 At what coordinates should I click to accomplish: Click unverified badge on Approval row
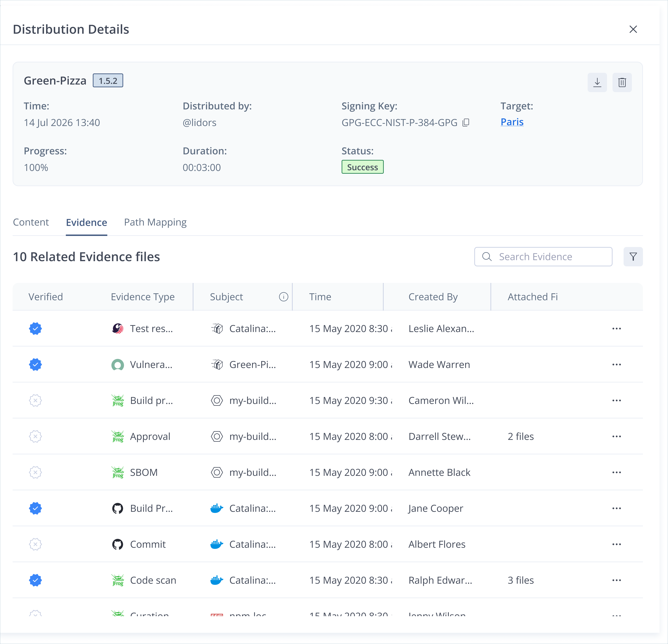pyautogui.click(x=35, y=436)
